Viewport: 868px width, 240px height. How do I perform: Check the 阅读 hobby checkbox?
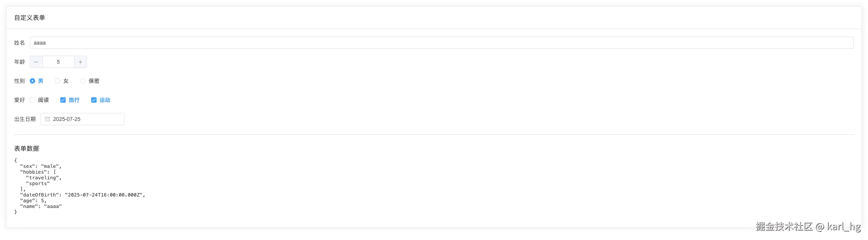(32, 100)
